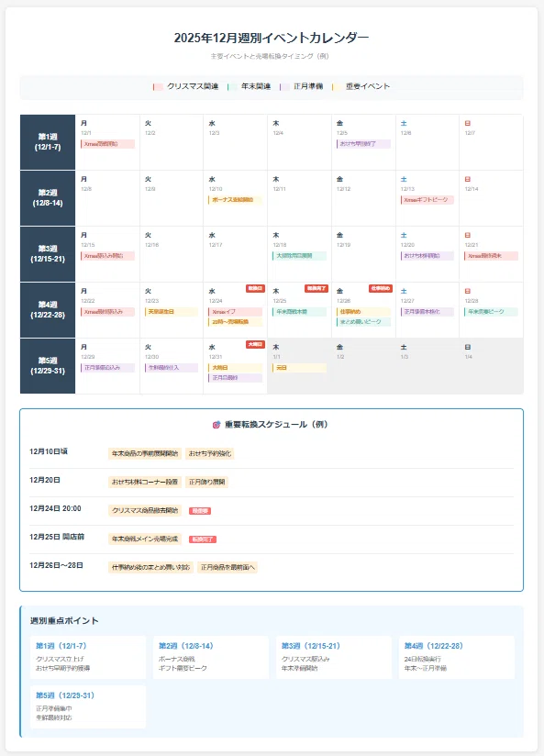This screenshot has height=756, width=544.
Task: Click the 12/6 Saturday date cell
Action: (427, 142)
